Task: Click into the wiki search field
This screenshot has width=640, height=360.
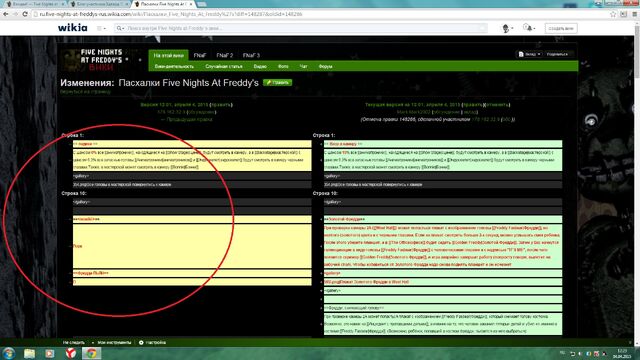Action: click(x=300, y=28)
